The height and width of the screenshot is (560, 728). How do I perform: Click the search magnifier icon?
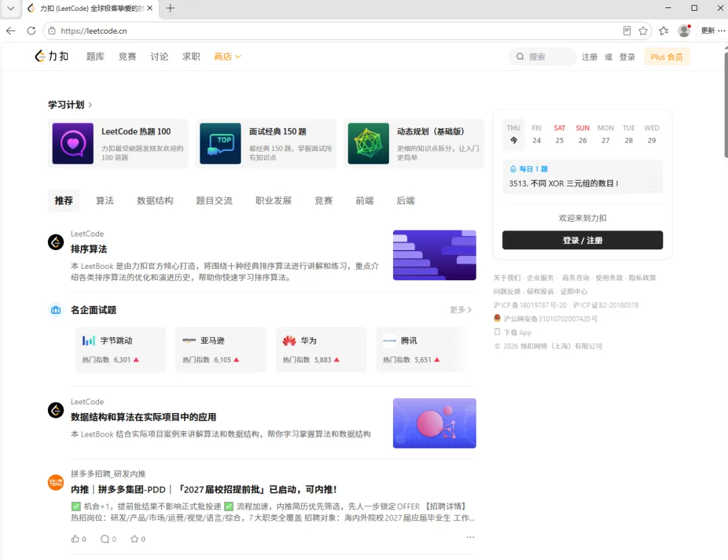pos(520,57)
